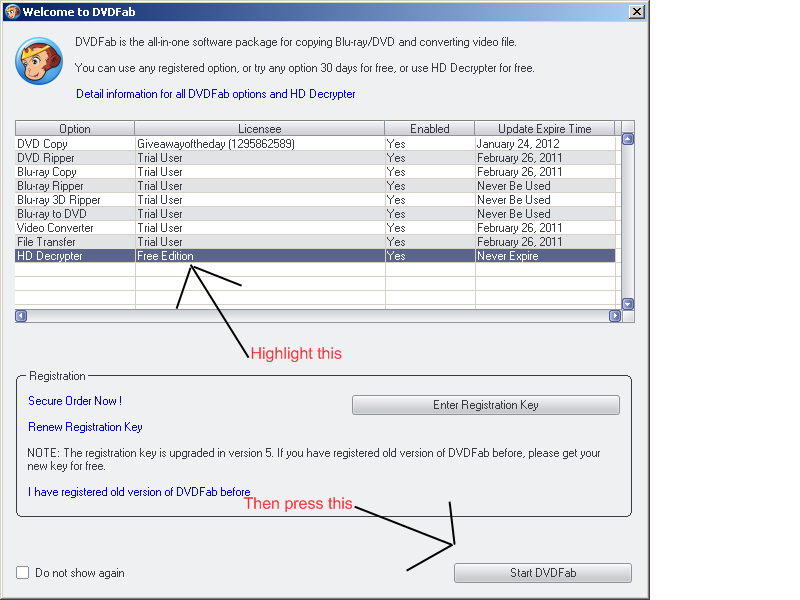Viewport: 800px width, 600px height.
Task: Select the DVD Ripper row
Action: point(315,158)
